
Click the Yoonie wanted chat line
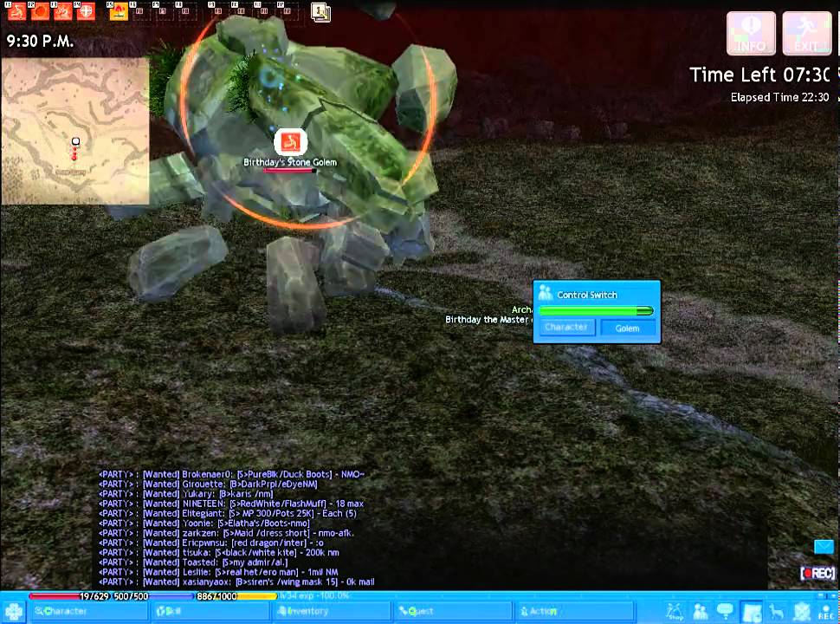204,523
